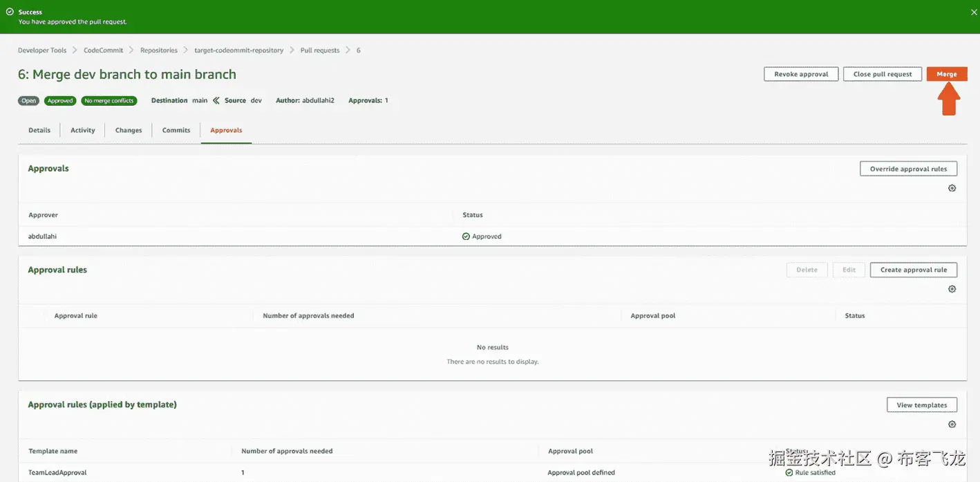Merge the pull request

(x=947, y=74)
